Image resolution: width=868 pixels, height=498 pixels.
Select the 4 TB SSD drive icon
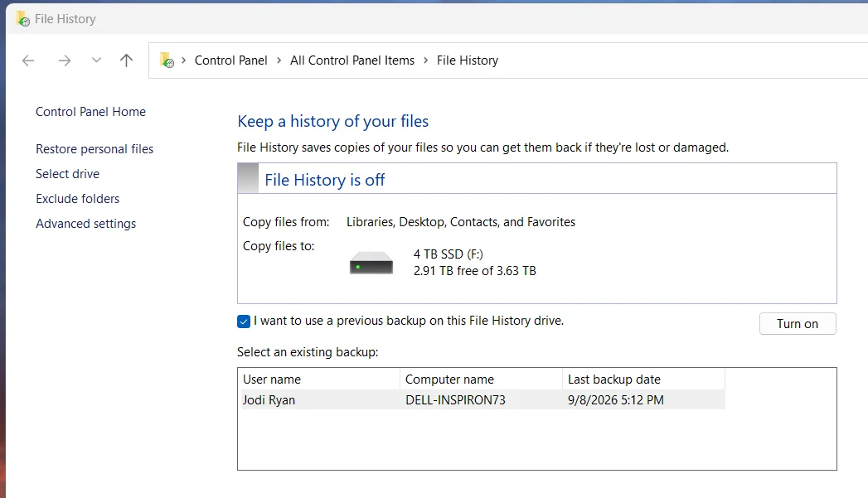point(371,263)
